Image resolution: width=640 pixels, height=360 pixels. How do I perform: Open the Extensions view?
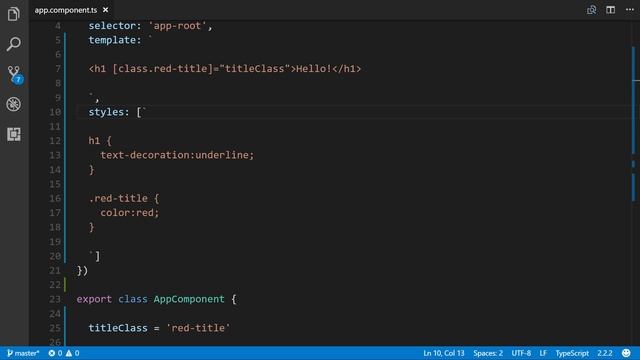[13, 134]
